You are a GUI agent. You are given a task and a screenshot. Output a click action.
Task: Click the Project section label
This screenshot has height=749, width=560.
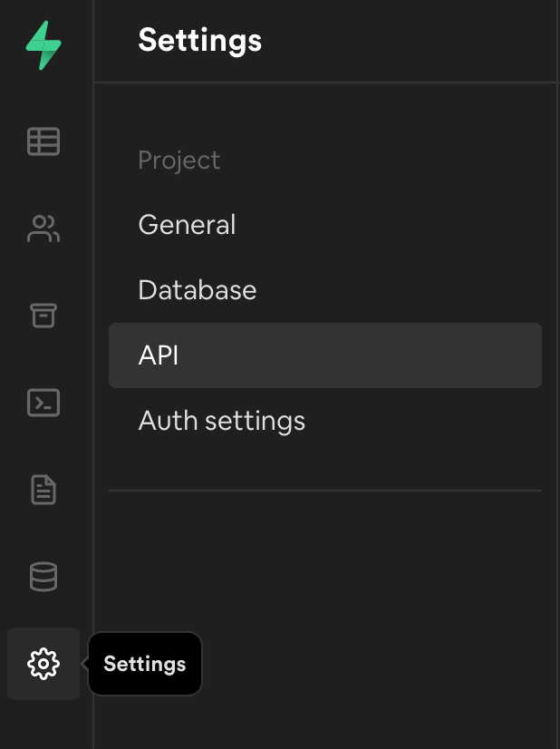point(179,160)
